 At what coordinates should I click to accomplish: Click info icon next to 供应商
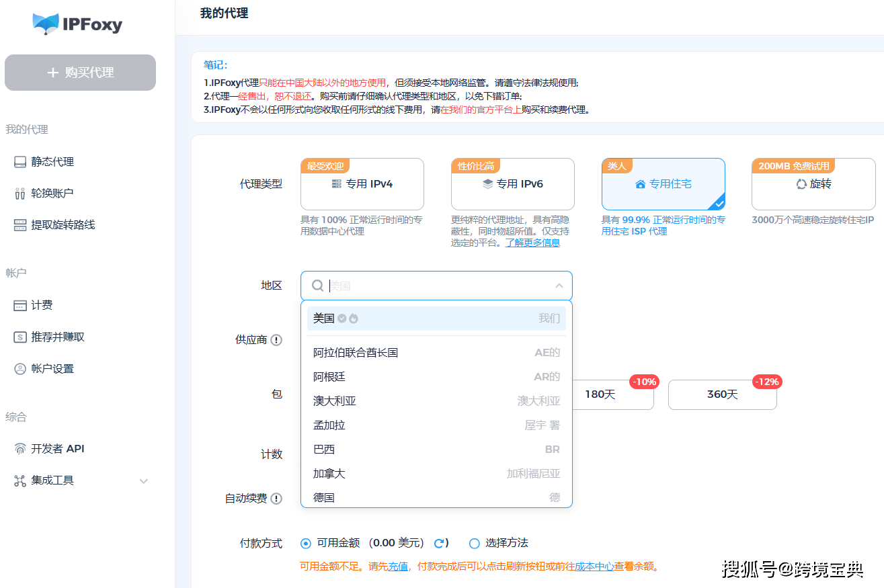coord(276,340)
